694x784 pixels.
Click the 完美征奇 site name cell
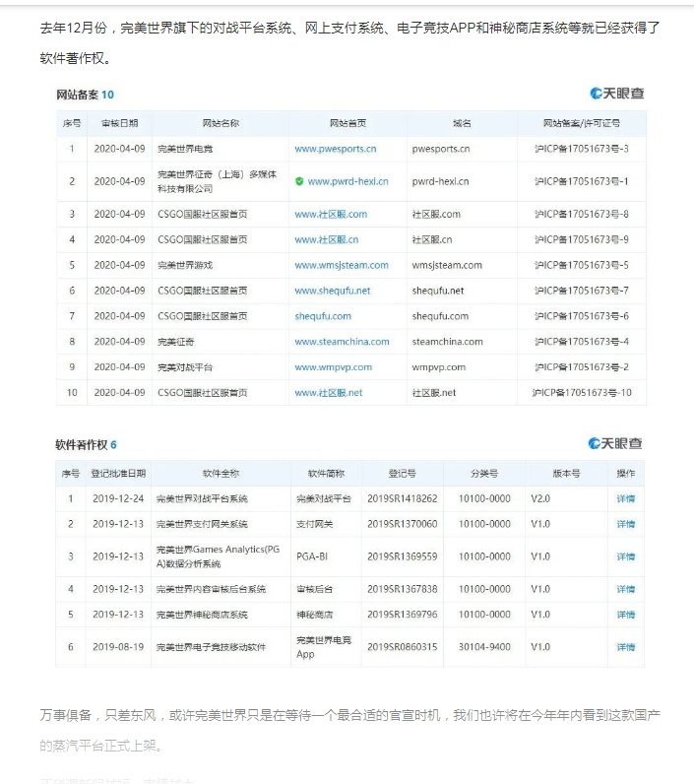pyautogui.click(x=176, y=342)
